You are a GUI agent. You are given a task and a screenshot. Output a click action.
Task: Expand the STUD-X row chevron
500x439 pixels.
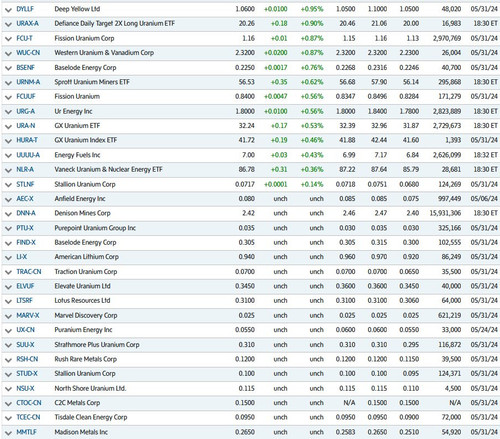pos(9,374)
